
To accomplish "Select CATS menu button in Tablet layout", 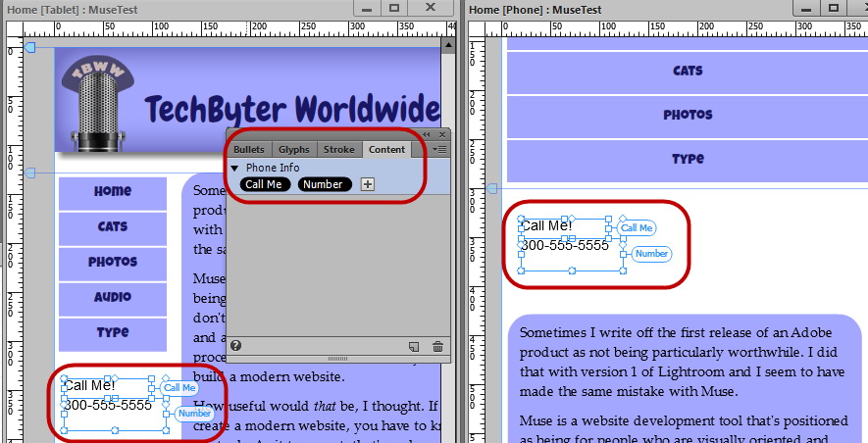I will [113, 227].
